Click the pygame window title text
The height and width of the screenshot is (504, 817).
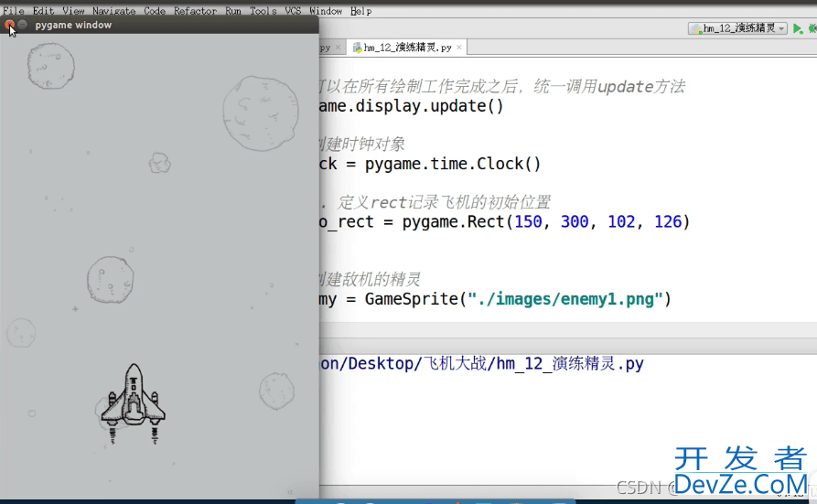[73, 25]
